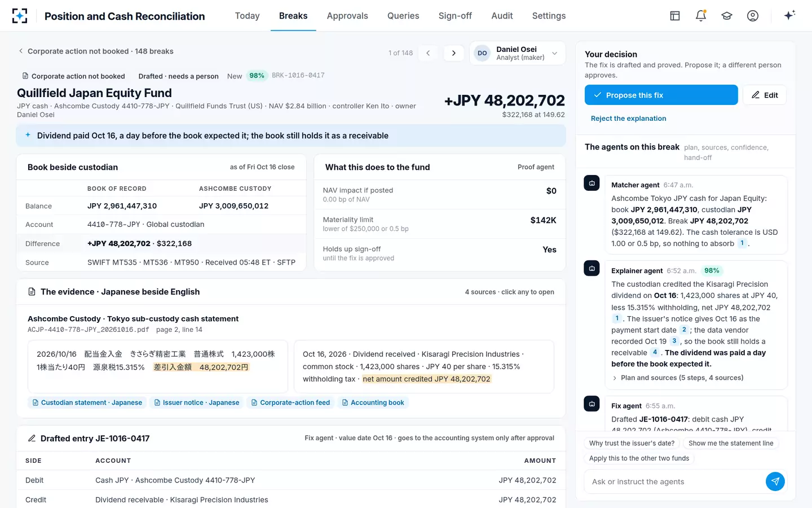Screen dimensions: 812x508
Task: Go back to Corporate action not booked list
Action: click(96, 51)
